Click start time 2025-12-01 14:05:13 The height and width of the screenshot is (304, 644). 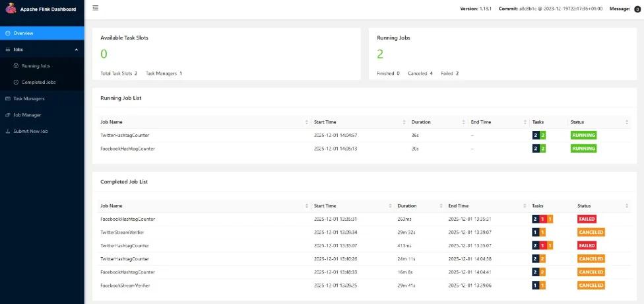click(336, 149)
